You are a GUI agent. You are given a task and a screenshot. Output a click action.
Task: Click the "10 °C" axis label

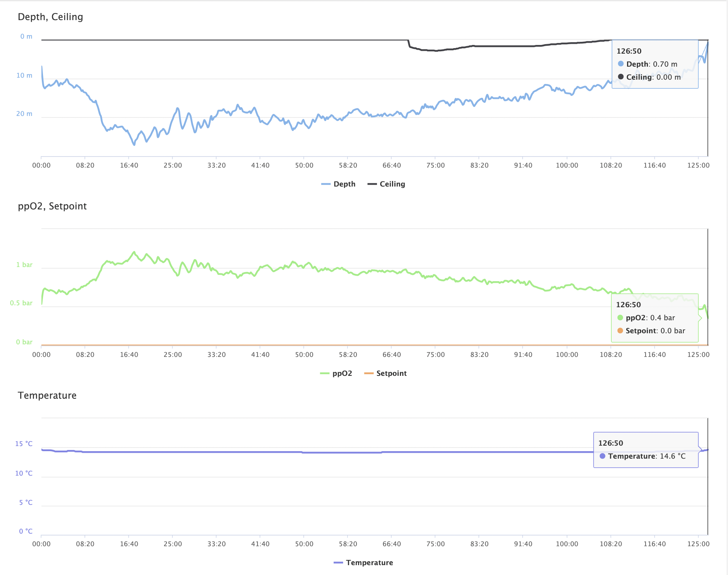24,473
